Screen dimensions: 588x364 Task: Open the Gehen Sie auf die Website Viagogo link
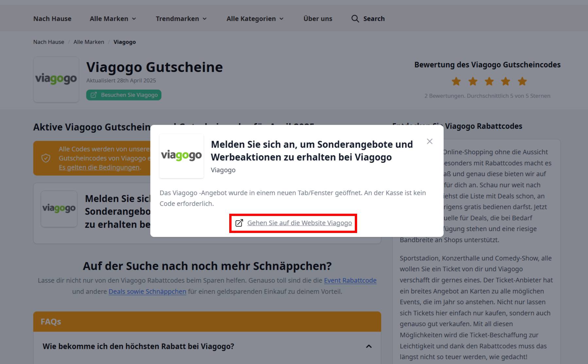pos(299,223)
